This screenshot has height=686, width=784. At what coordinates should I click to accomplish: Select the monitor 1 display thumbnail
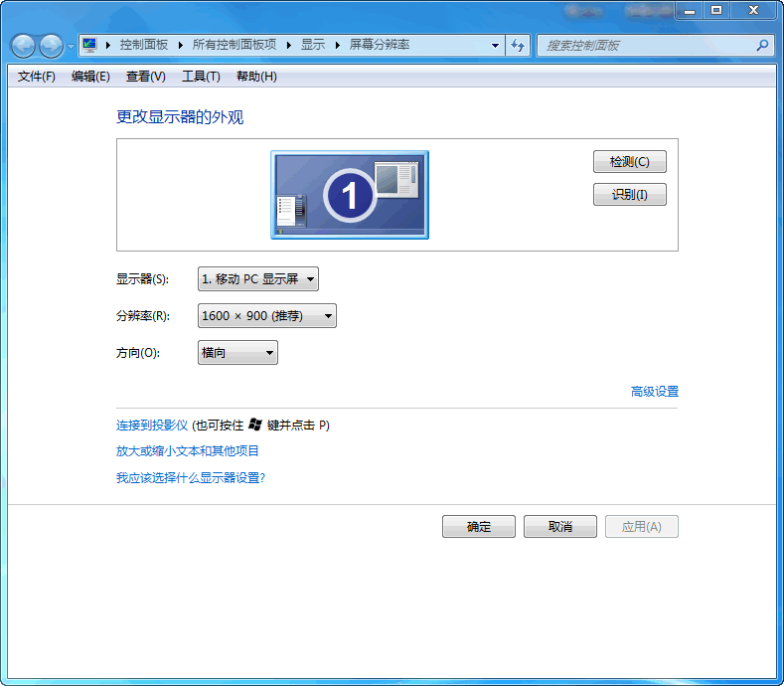click(349, 195)
